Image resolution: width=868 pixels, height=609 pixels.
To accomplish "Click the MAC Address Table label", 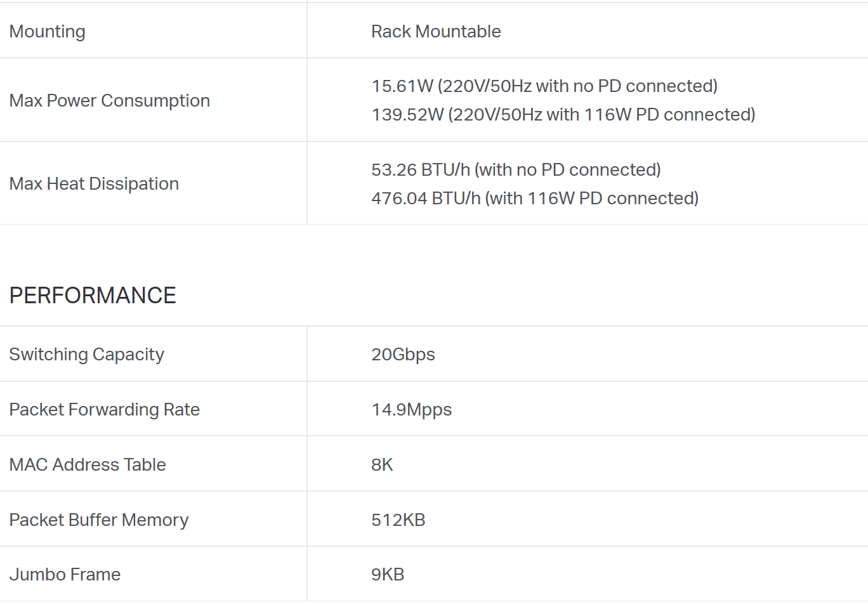I will click(88, 465).
